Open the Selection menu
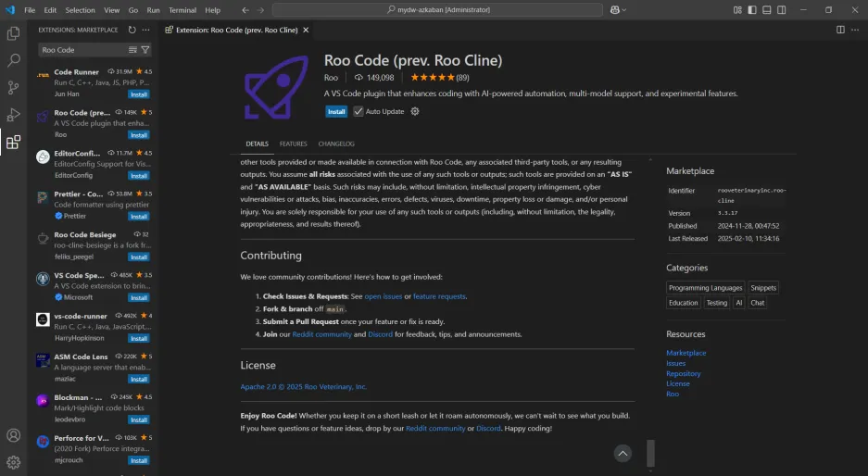 81,10
